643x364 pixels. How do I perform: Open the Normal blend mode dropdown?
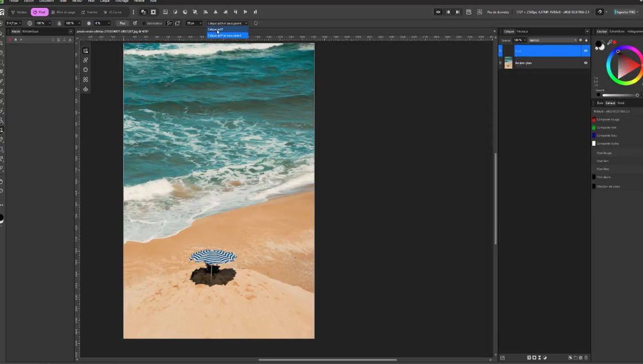552,40
